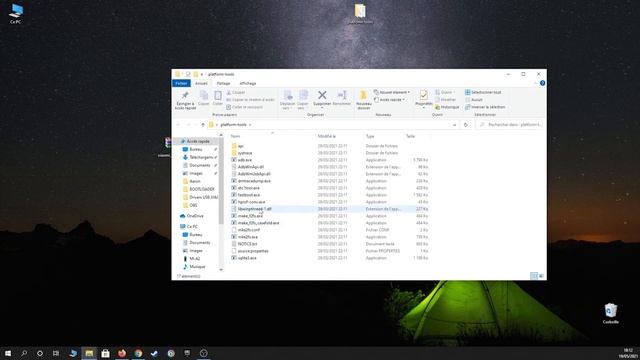The image size is (640, 360).
Task: Select Musique in the navigation pane
Action: 194,267
